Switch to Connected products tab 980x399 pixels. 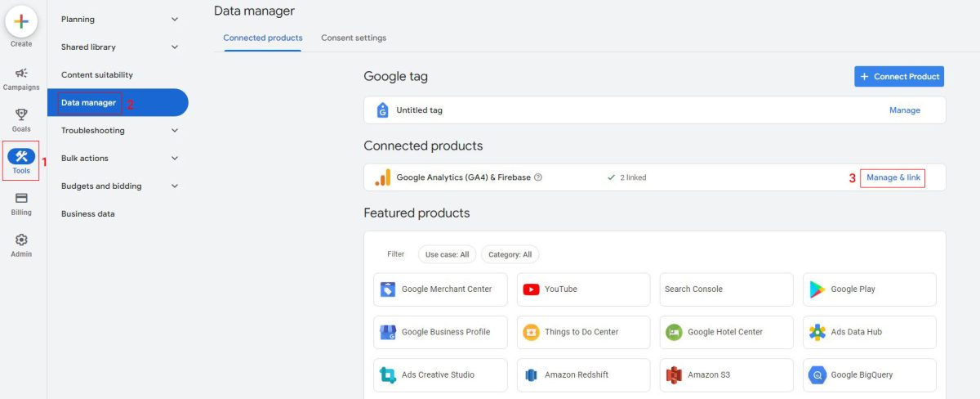click(x=263, y=38)
